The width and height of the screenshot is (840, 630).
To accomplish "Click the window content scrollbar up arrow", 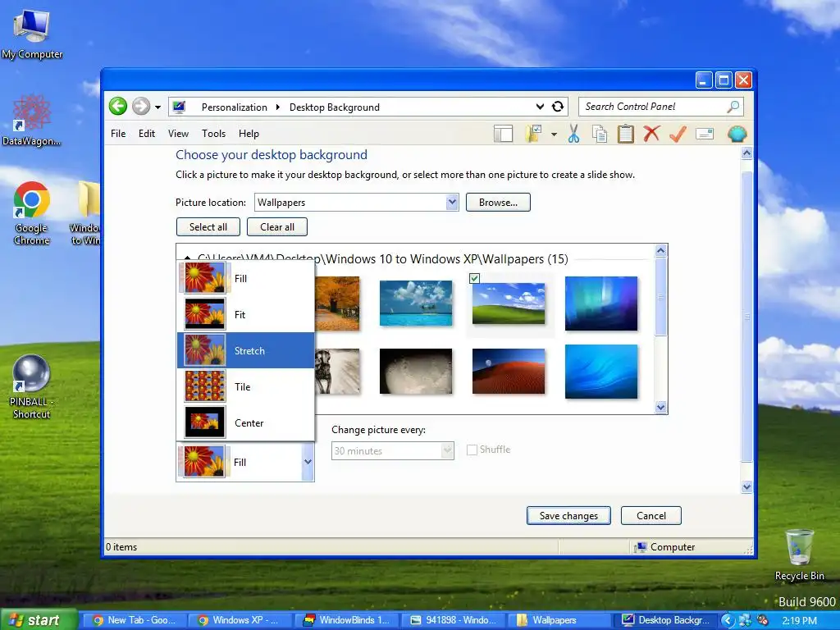I will [746, 153].
